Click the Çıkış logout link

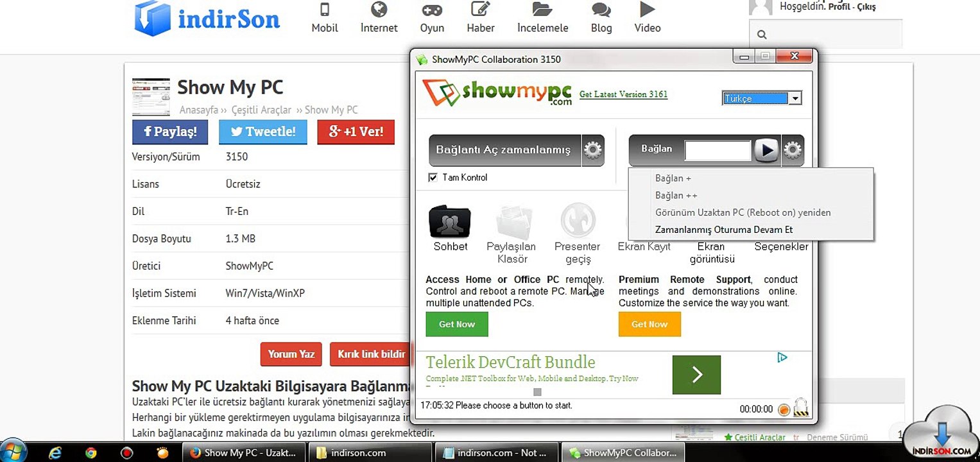pyautogui.click(x=866, y=7)
